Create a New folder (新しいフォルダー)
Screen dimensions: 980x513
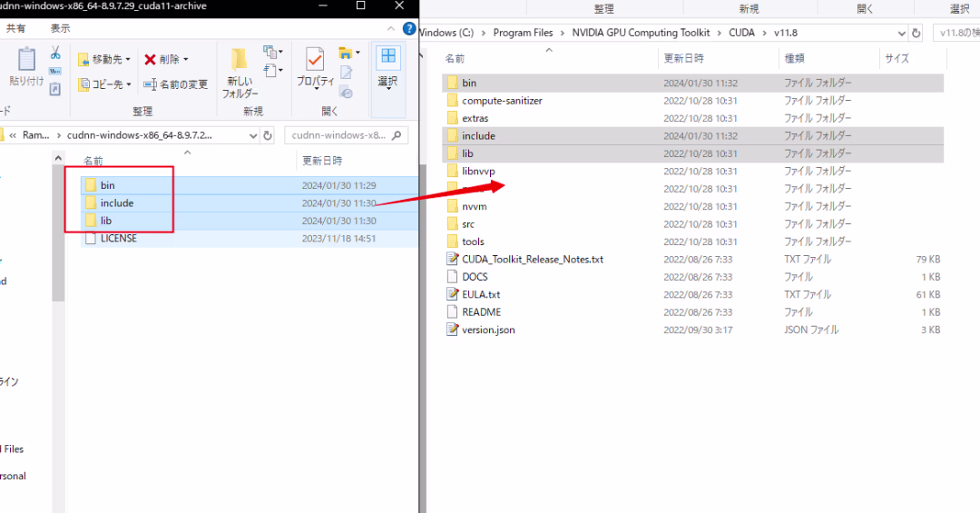[240, 74]
